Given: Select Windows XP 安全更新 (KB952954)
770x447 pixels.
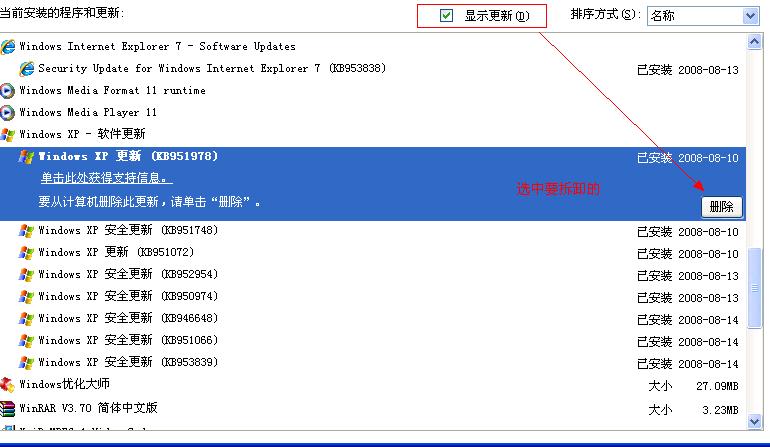Looking at the screenshot, I should tap(128, 274).
